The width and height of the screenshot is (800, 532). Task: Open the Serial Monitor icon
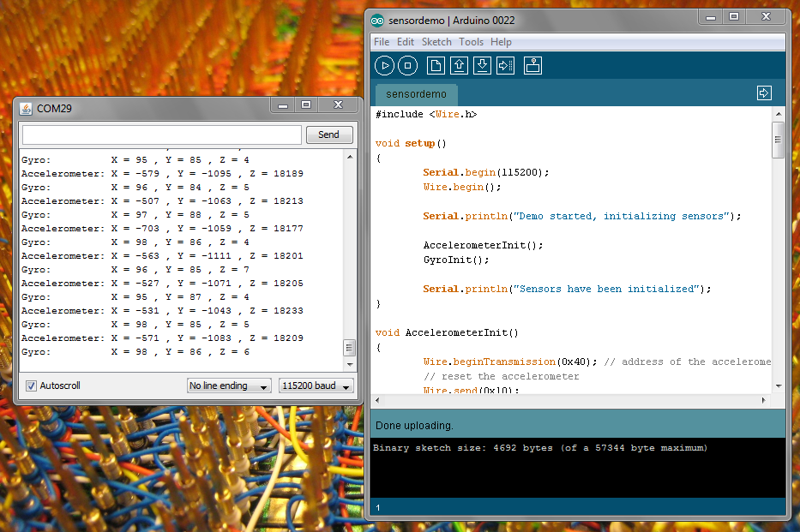(x=532, y=65)
